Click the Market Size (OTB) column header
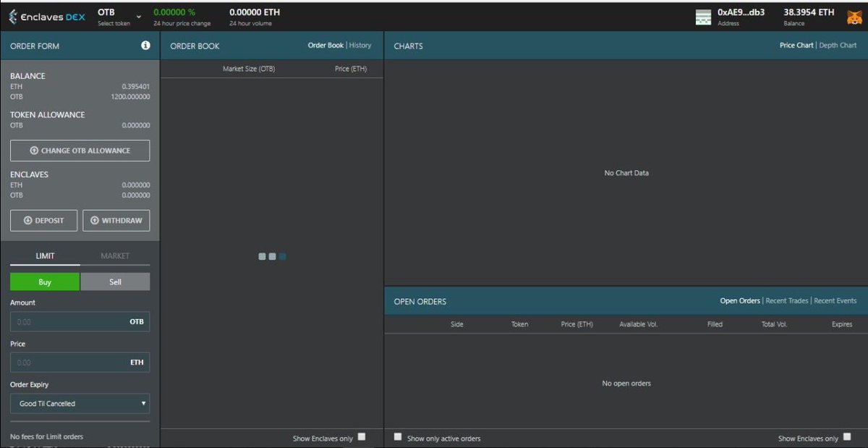The width and height of the screenshot is (868, 448). tap(249, 69)
